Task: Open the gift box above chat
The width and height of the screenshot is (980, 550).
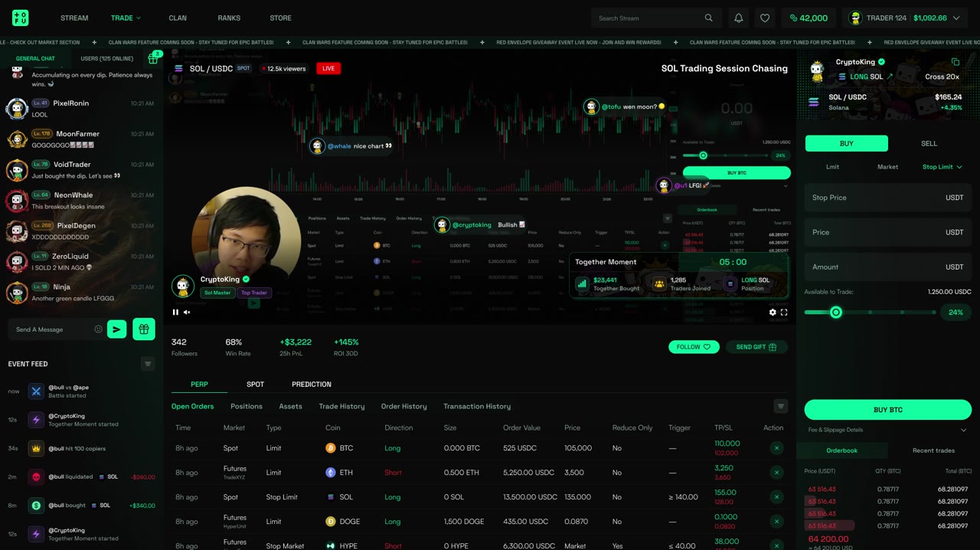Action: click(153, 58)
